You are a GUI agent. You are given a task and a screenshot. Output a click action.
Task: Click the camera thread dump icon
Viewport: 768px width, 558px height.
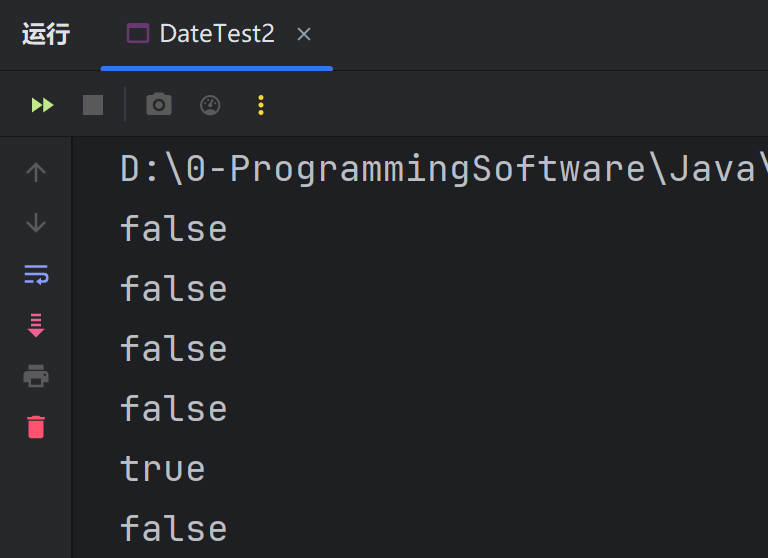coord(159,105)
